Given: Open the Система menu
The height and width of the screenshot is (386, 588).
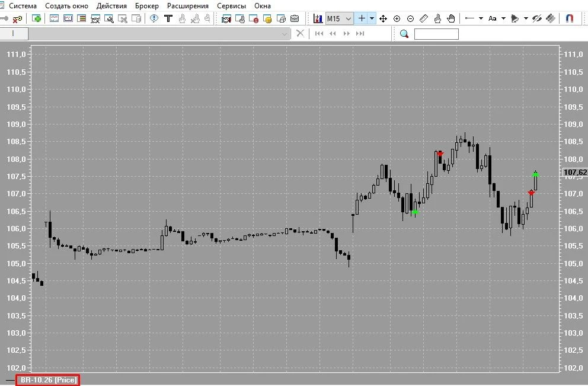Looking at the screenshot, I should tap(23, 6).
